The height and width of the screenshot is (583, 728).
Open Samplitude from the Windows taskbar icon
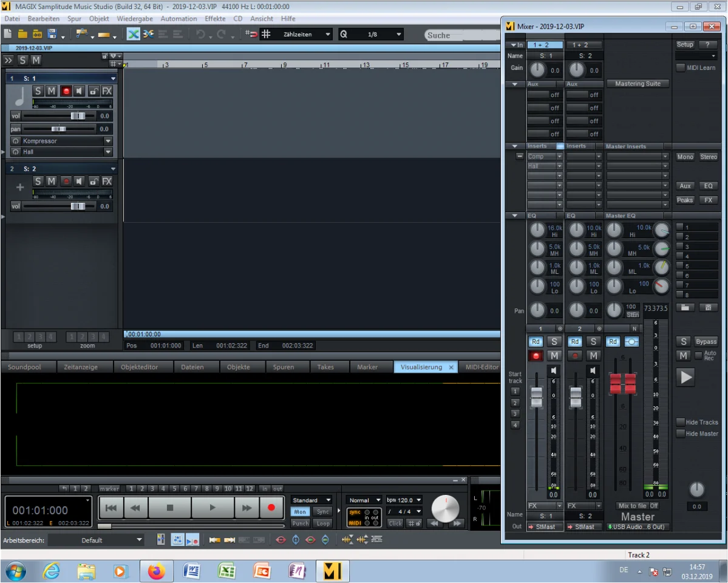click(x=332, y=571)
